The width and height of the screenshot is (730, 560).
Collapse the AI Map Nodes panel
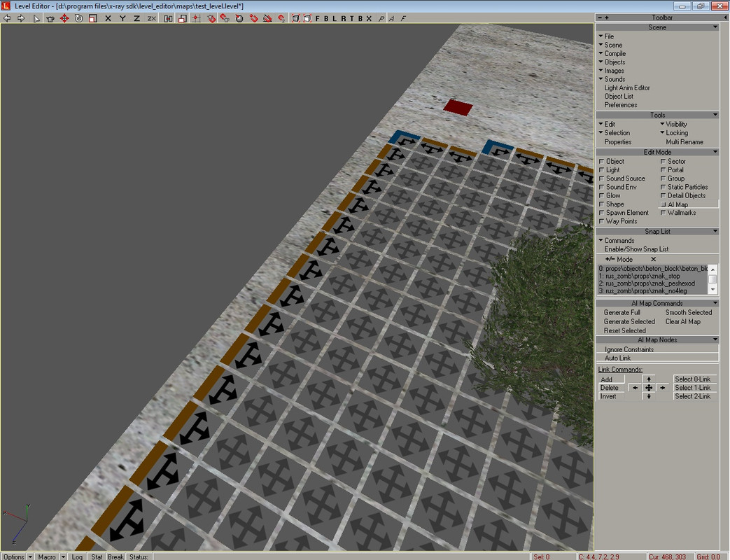click(x=715, y=339)
